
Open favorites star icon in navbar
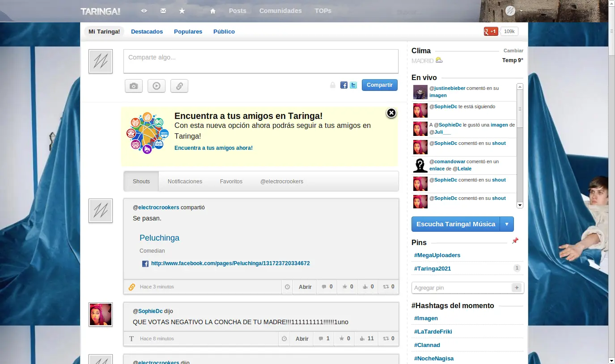click(x=182, y=11)
